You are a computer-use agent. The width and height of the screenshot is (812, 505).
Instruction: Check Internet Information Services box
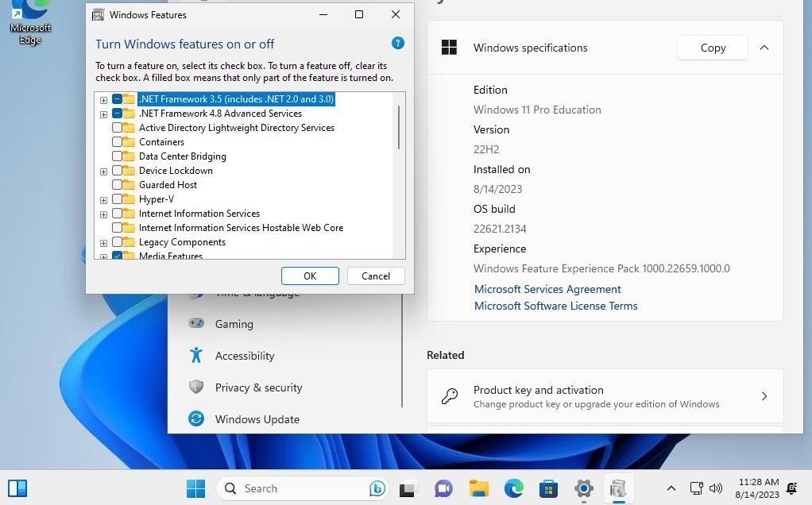(x=117, y=213)
